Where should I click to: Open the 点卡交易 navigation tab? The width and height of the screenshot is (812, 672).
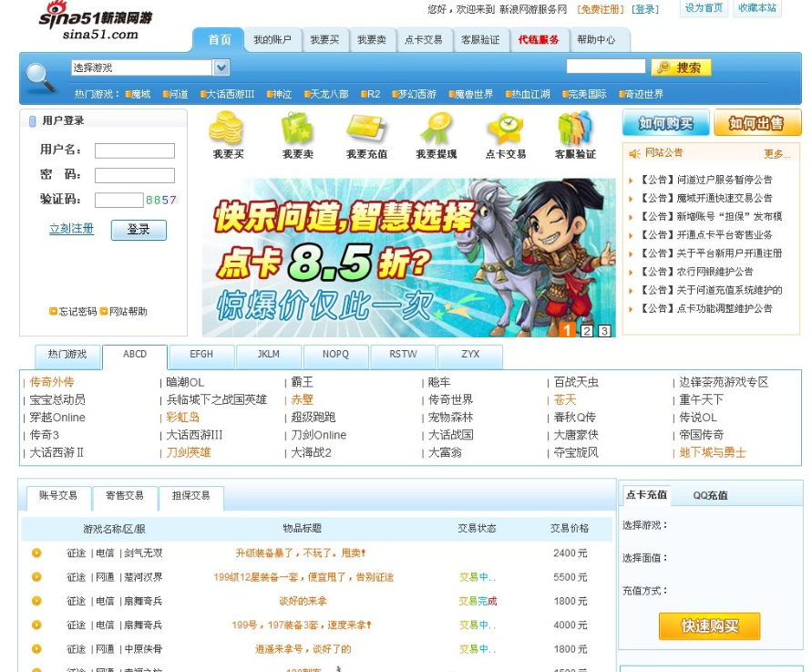(423, 40)
